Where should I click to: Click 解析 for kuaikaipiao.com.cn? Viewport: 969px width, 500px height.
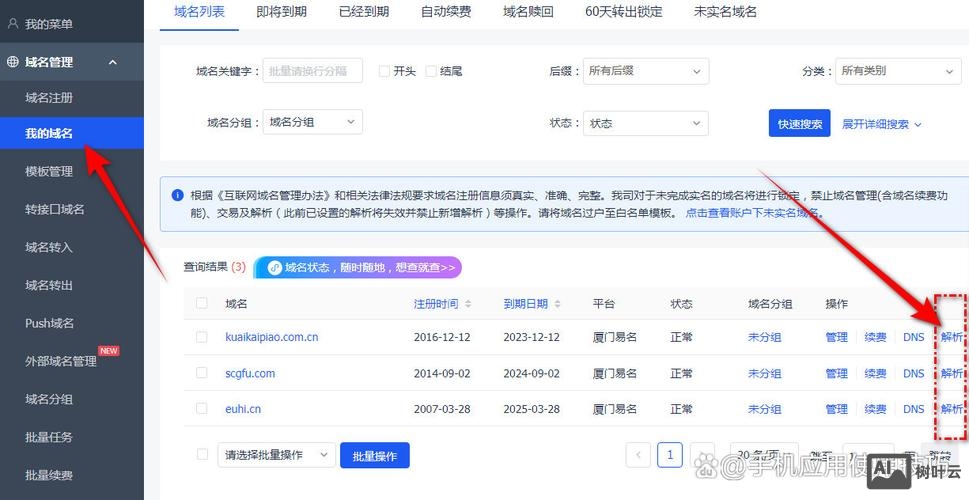[952, 337]
